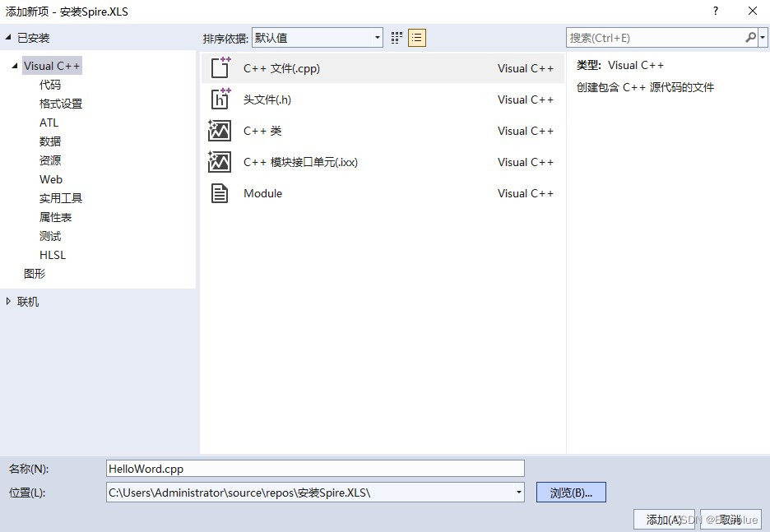Image resolution: width=770 pixels, height=532 pixels.
Task: Select the 格式设置 category
Action: [x=61, y=104]
